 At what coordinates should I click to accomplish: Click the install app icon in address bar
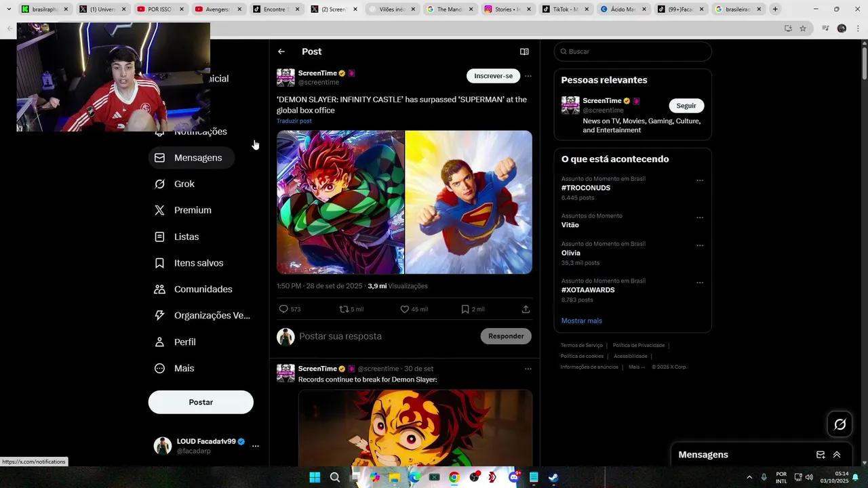pos(788,28)
